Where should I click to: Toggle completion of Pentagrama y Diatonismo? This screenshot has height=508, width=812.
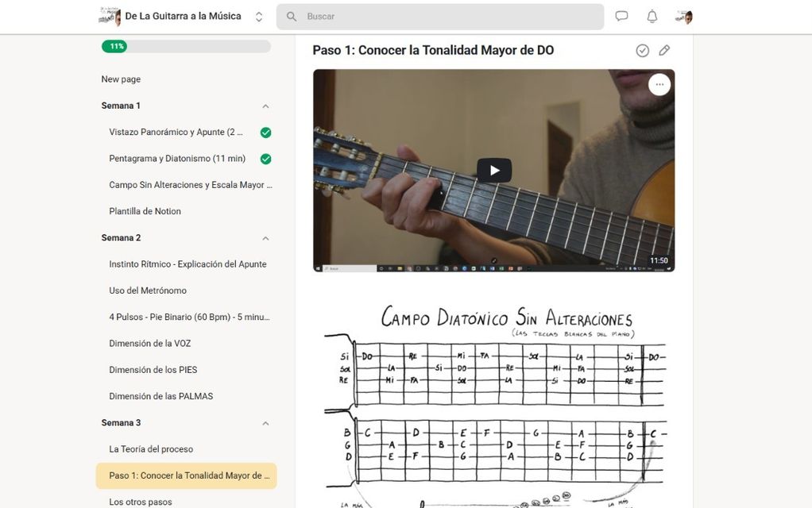pos(265,159)
